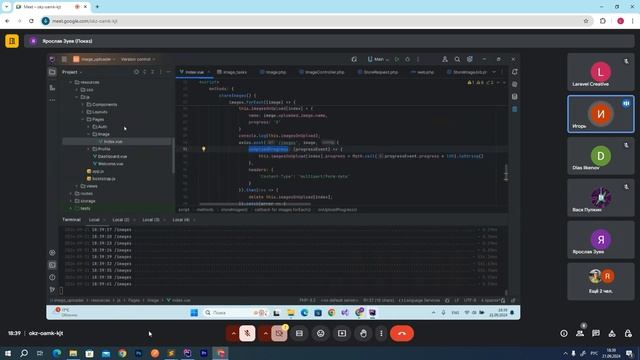
Task: Show participants panel icon
Action: coord(580,333)
